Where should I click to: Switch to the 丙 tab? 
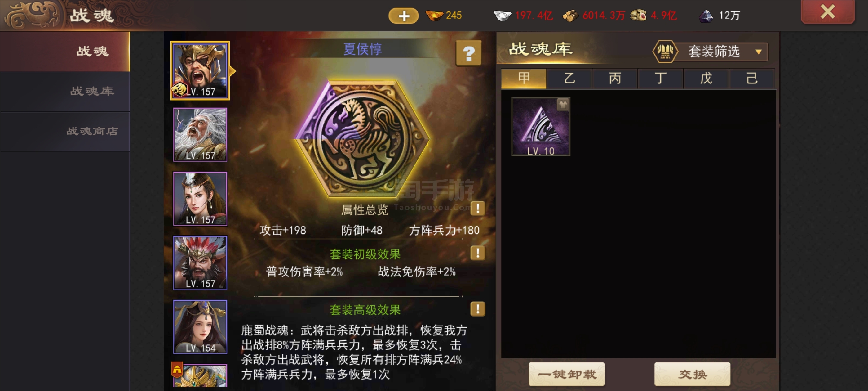coord(615,78)
